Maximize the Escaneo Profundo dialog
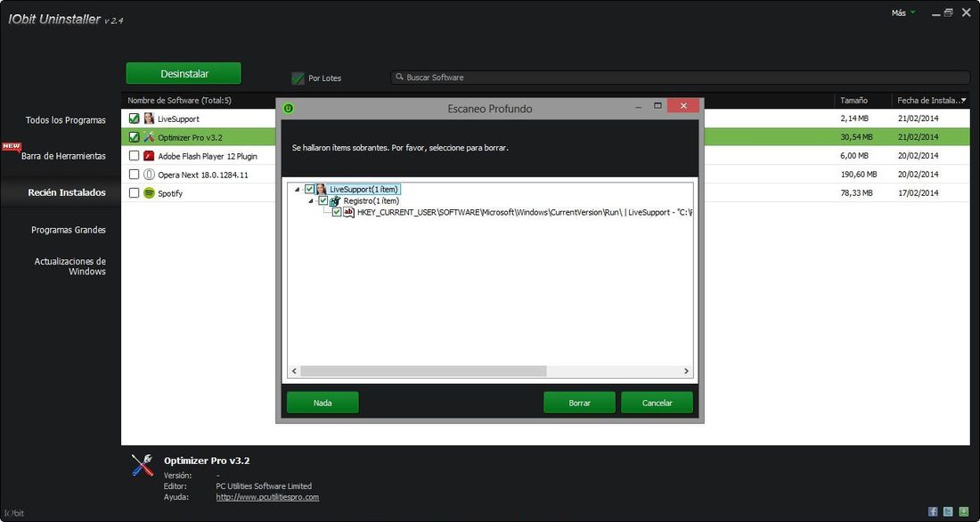 tap(657, 106)
